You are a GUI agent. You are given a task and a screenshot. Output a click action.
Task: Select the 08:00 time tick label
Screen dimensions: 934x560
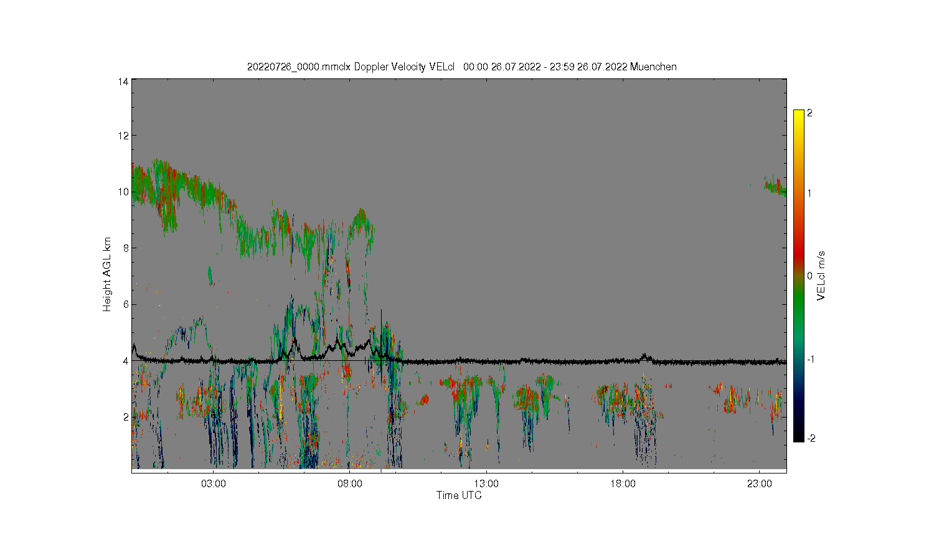point(350,483)
